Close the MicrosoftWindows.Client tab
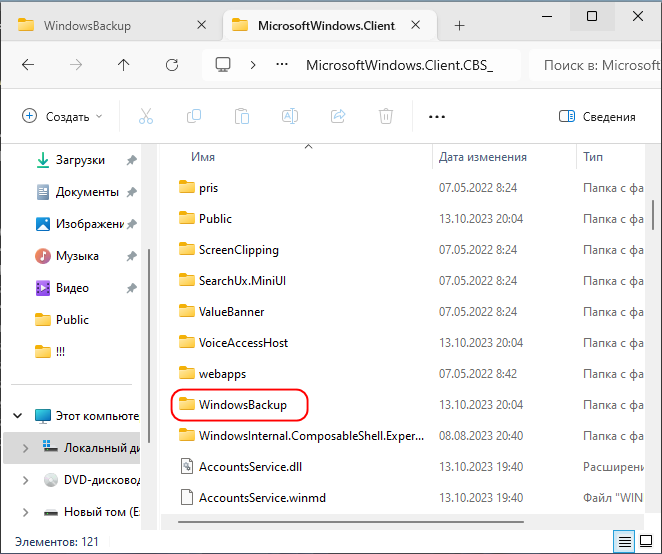 click(415, 25)
